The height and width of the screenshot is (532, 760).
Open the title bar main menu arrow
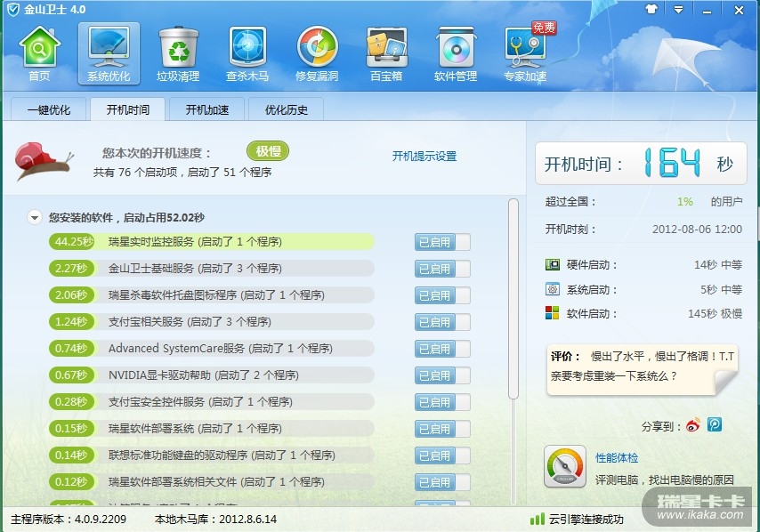point(678,9)
